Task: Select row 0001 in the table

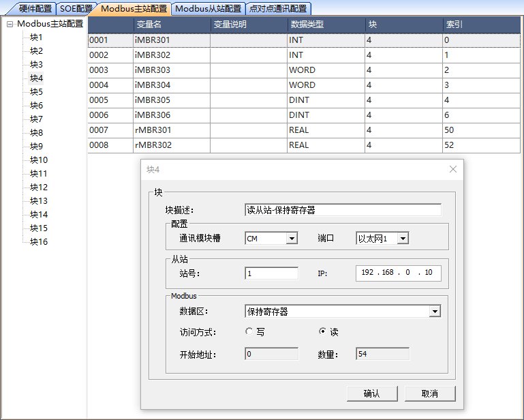Action: point(304,40)
